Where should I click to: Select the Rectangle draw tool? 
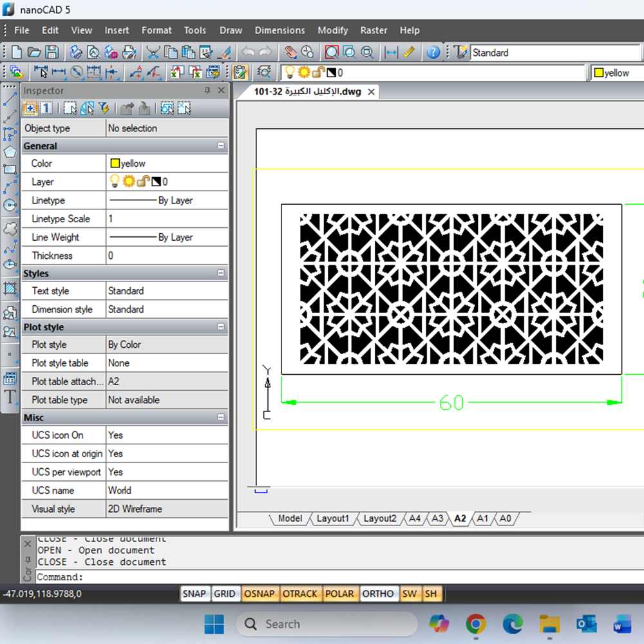[10, 170]
